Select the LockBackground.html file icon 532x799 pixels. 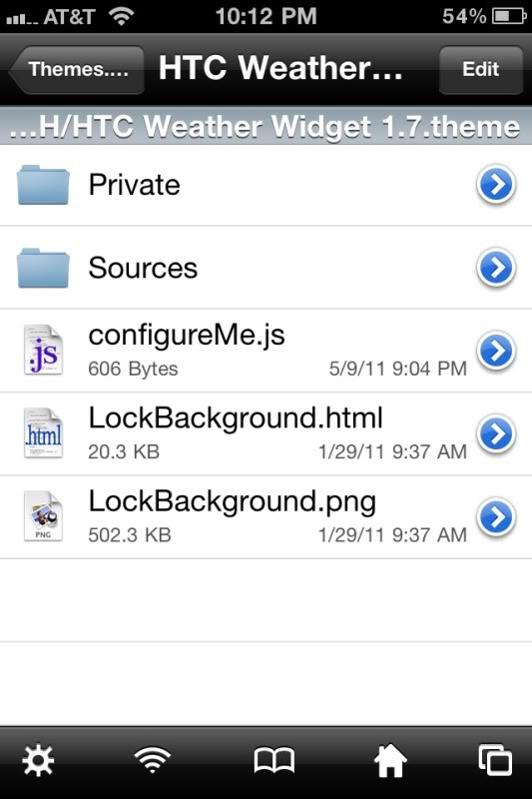click(43, 433)
